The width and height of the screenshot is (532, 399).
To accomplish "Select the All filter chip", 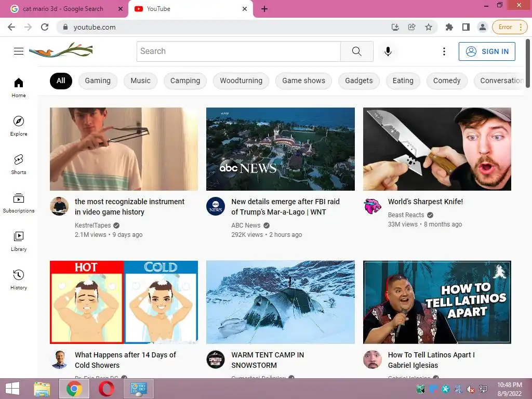I will click(x=61, y=81).
